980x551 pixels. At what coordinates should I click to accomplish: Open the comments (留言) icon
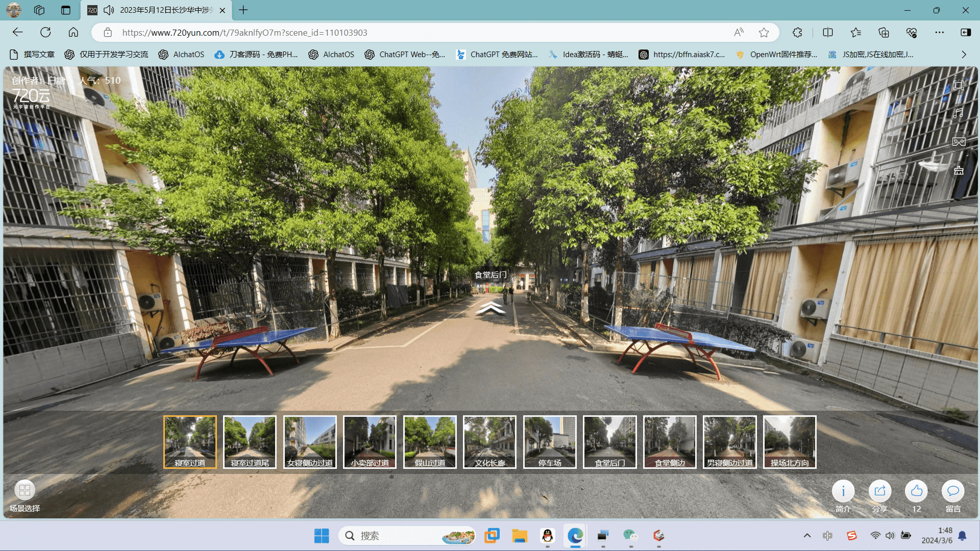952,491
